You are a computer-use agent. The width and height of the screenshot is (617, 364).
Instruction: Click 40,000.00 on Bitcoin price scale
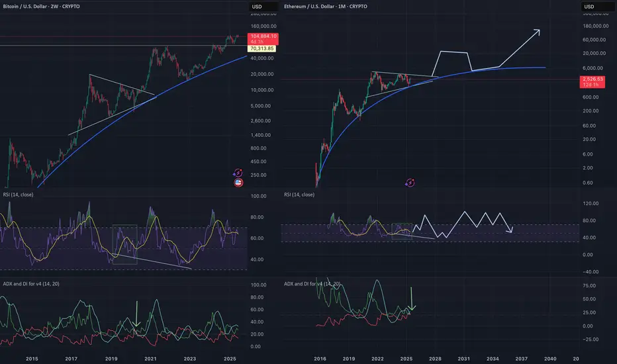click(x=262, y=58)
